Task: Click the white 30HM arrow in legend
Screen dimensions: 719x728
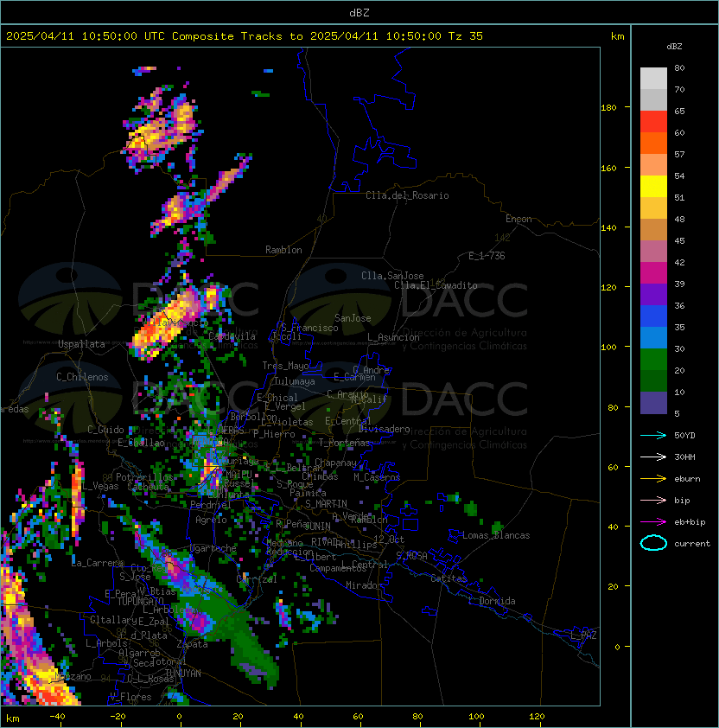Action: tap(653, 457)
